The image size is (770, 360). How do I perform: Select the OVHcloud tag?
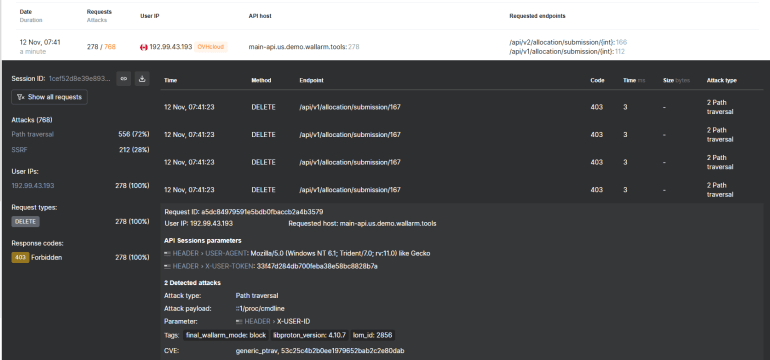pyautogui.click(x=211, y=47)
